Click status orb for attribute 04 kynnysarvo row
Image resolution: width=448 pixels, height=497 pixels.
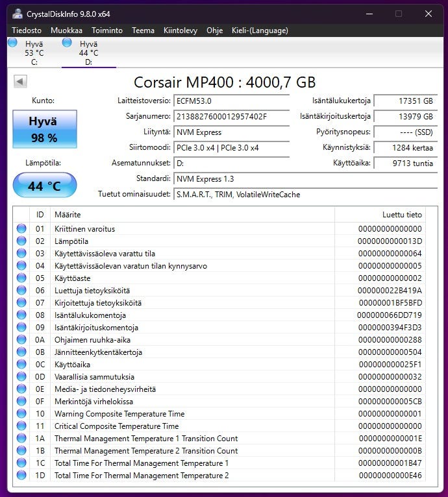point(21,265)
